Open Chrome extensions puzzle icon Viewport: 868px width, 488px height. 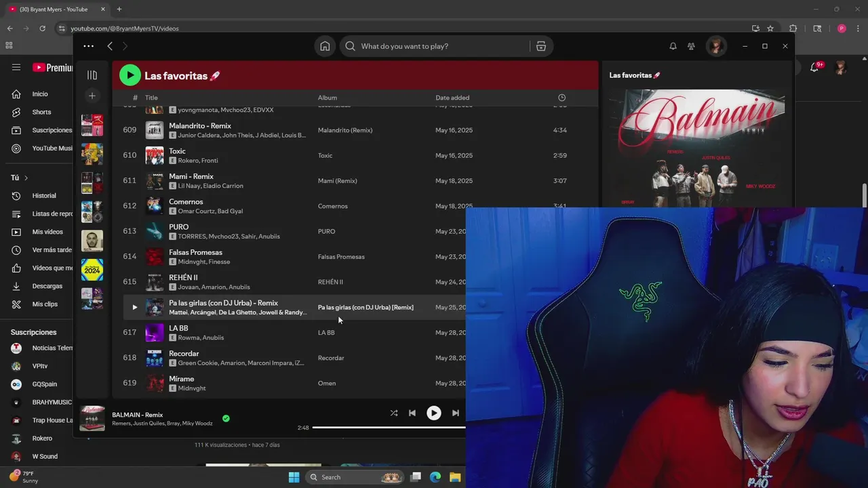793,28
